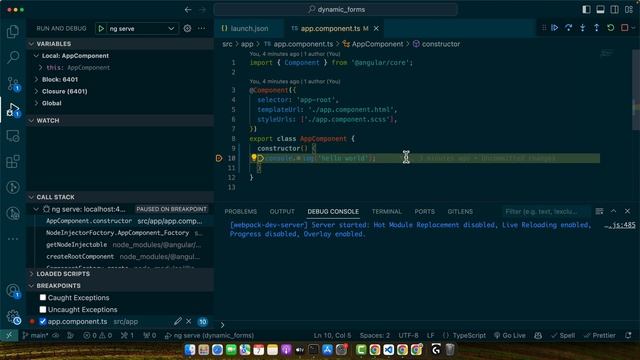Select the Run and Debug activity icon

(x=13, y=109)
